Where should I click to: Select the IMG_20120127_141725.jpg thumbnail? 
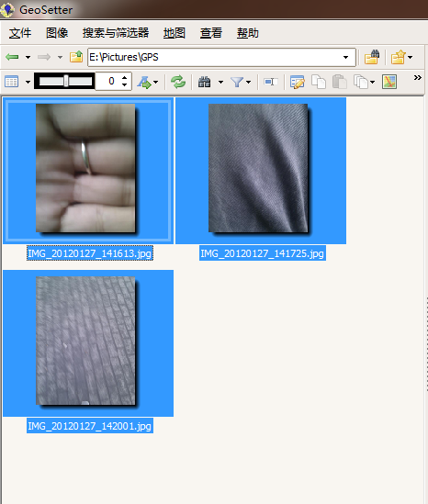[x=261, y=171]
